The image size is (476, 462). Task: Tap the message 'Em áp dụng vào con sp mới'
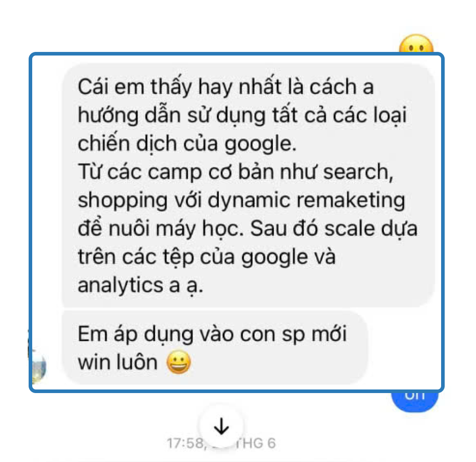click(x=212, y=334)
